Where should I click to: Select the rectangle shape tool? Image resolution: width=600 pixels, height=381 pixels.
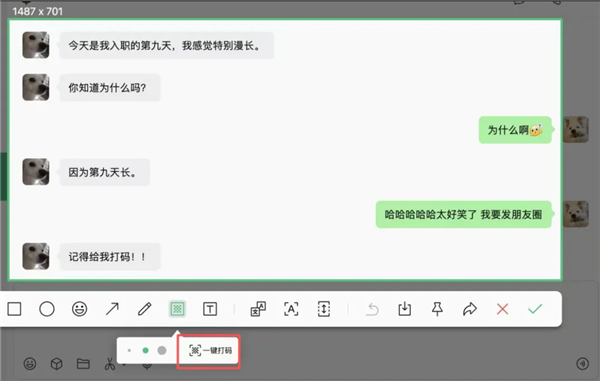tap(15, 309)
